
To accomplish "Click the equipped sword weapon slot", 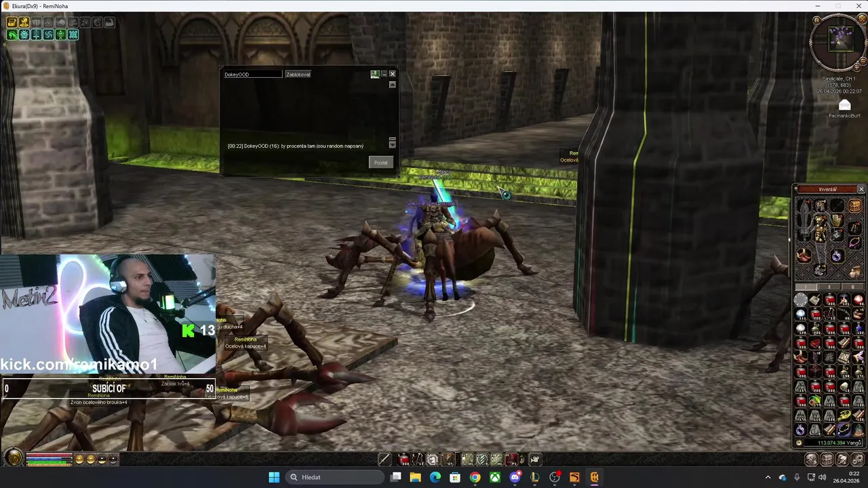I will (804, 220).
